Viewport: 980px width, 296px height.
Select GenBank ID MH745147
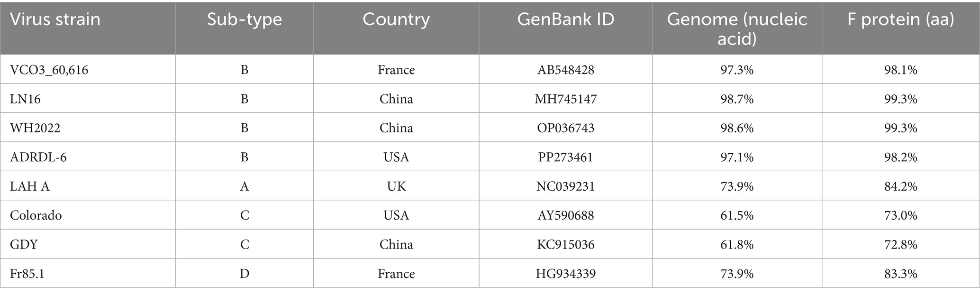click(565, 99)
